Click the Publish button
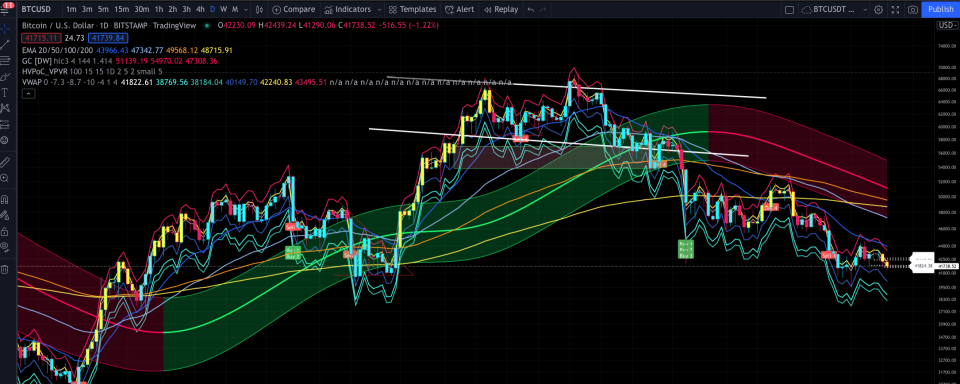This screenshot has width=960, height=384. [940, 9]
